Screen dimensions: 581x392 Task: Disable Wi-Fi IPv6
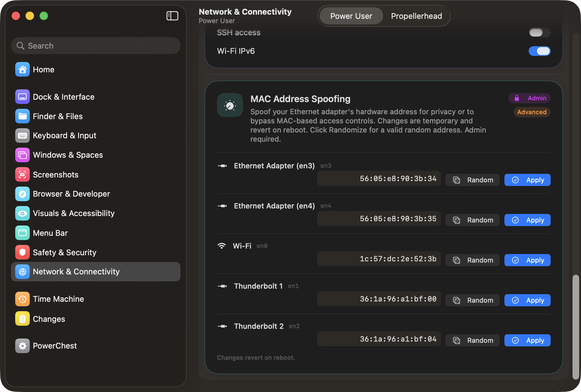539,51
